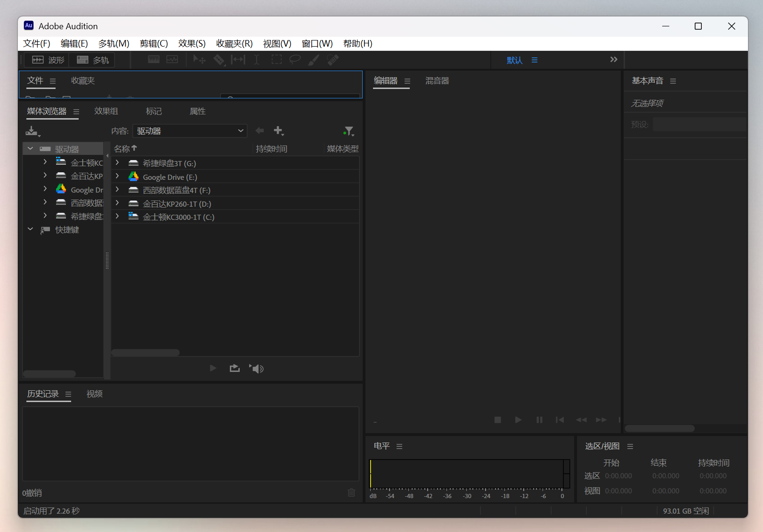Click the media browser horizontal scrollbar
The width and height of the screenshot is (763, 532).
tap(146, 353)
